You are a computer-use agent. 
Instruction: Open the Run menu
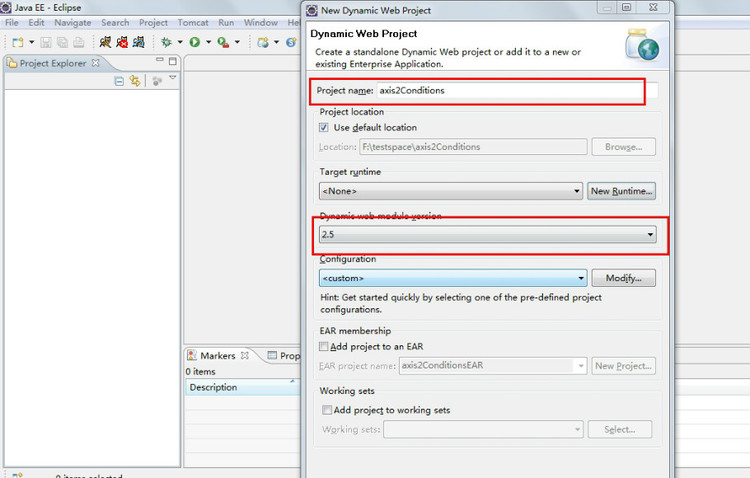(x=226, y=22)
